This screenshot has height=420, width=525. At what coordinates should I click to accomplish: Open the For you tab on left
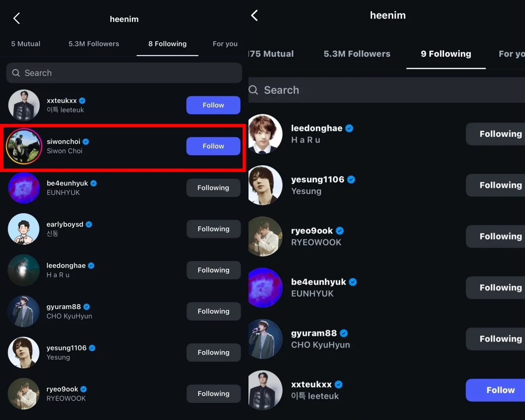pyautogui.click(x=225, y=44)
